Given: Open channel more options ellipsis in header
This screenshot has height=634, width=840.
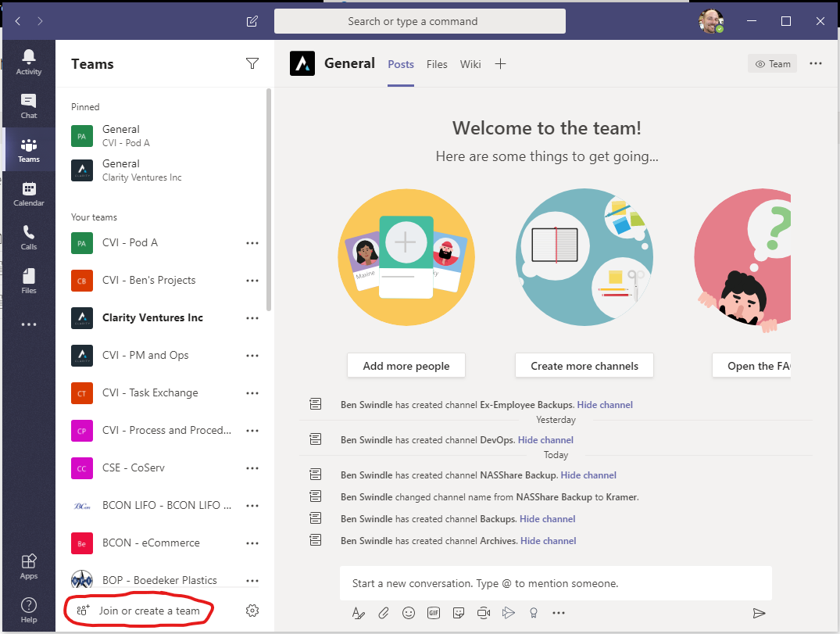Looking at the screenshot, I should point(815,63).
